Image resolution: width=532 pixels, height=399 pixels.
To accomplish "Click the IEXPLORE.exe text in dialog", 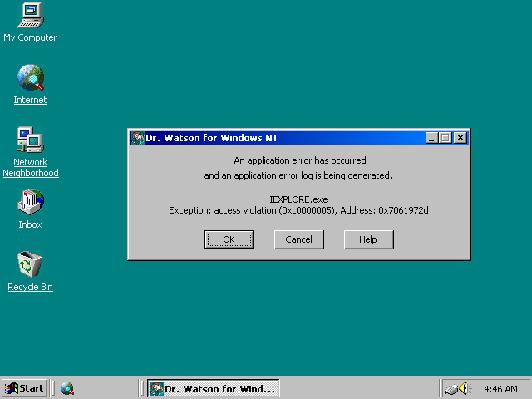I will (x=298, y=199).
